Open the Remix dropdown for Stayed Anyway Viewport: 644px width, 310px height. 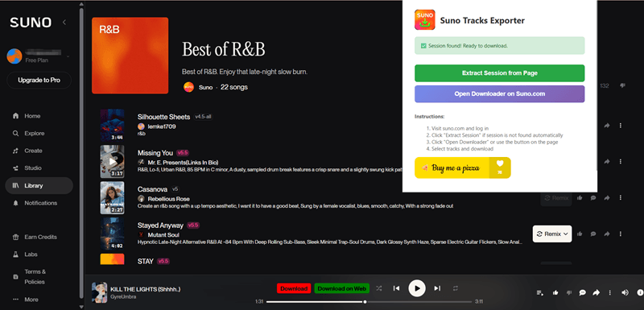(x=552, y=234)
